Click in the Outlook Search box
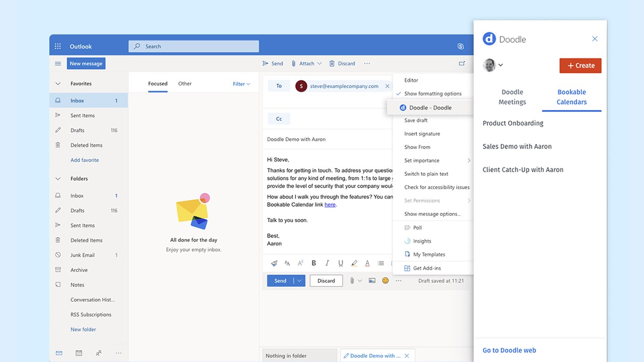The height and width of the screenshot is (362, 644). tap(194, 46)
